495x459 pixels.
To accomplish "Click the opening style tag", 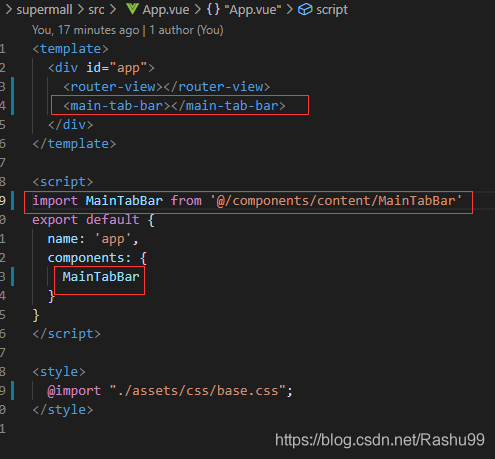I will pos(59,372).
